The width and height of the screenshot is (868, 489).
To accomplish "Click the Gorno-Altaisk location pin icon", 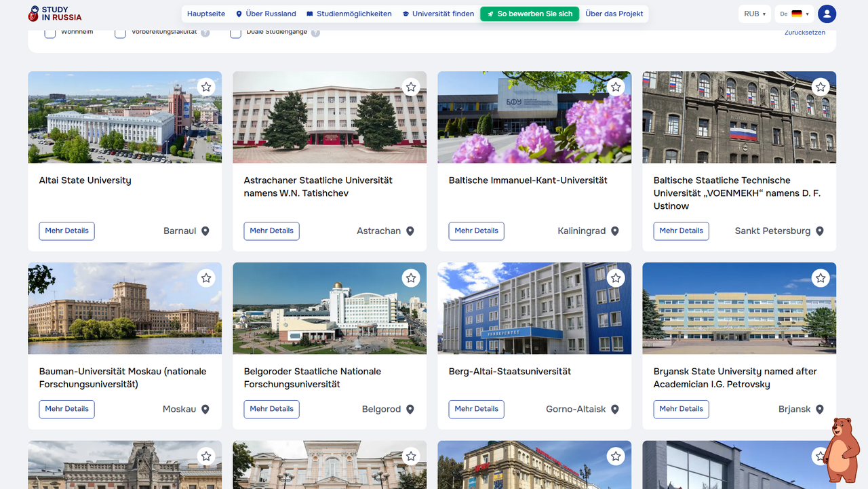I will (615, 410).
